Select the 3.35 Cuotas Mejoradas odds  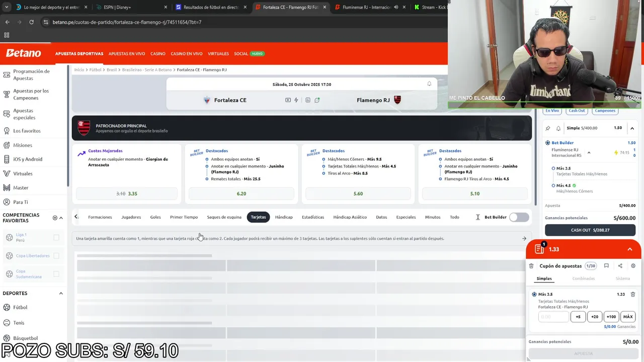[x=127, y=194]
